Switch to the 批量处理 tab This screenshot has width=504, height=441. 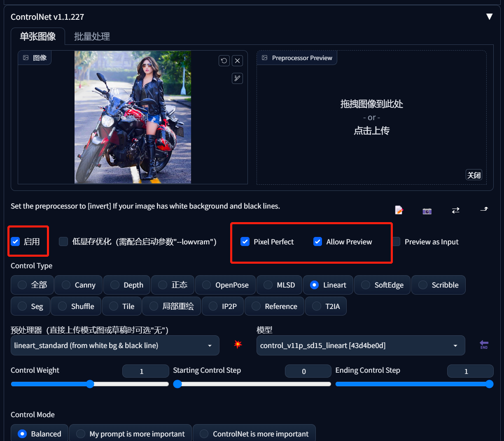click(x=92, y=36)
